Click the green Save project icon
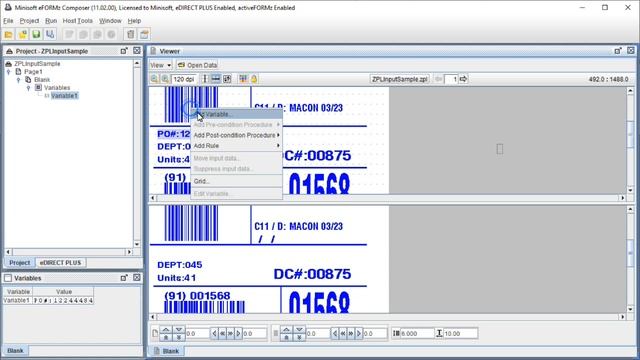 (x=36, y=35)
